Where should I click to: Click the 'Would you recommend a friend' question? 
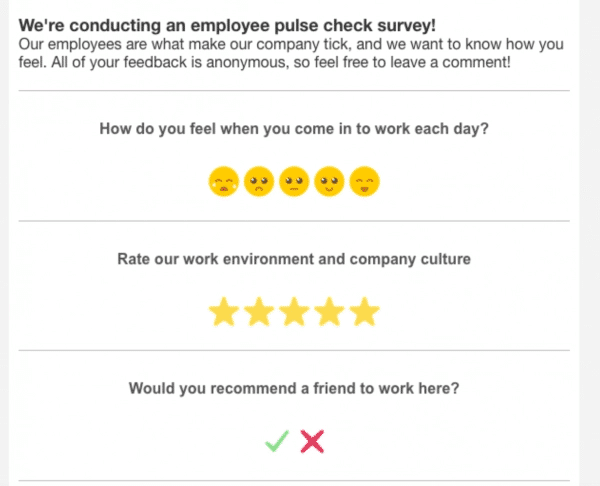tap(294, 388)
